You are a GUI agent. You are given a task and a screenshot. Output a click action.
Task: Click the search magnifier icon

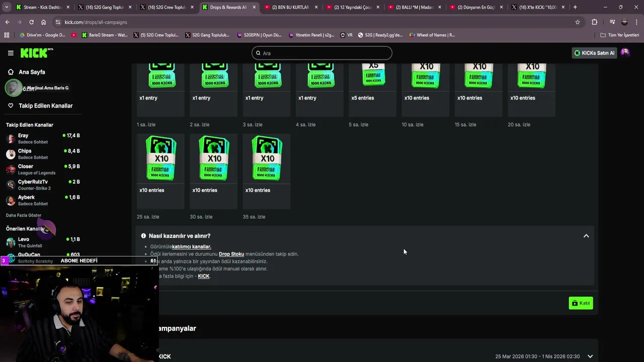(x=258, y=53)
